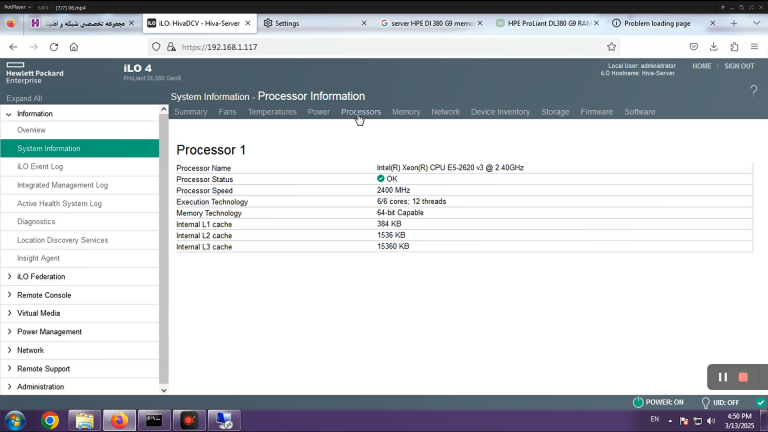Stop the recording with red square

pyautogui.click(x=743, y=377)
